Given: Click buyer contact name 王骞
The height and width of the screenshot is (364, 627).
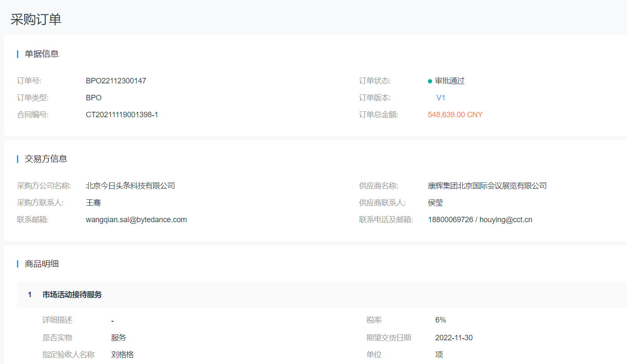Looking at the screenshot, I should coord(93,203).
